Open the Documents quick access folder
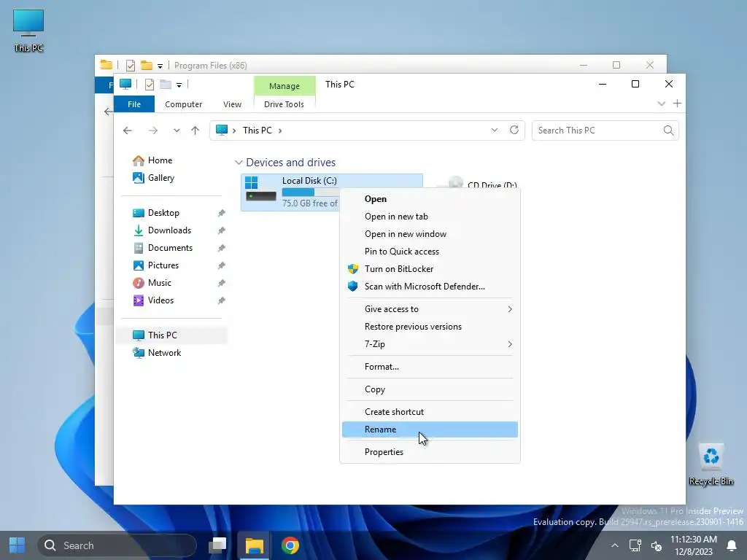Viewport: 747px width, 560px height. 170,248
